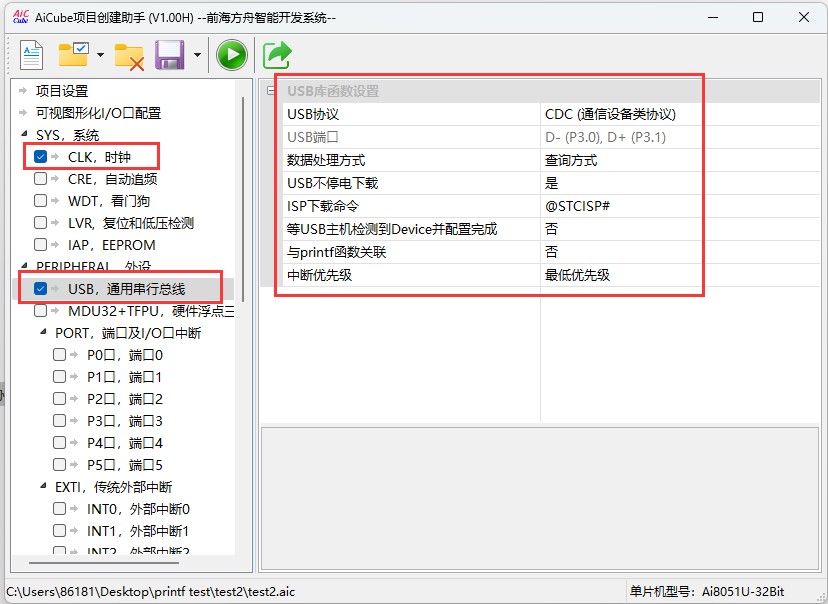Change the USB不停电下载 value 是
Image resolution: width=828 pixels, height=604 pixels.
click(551, 183)
